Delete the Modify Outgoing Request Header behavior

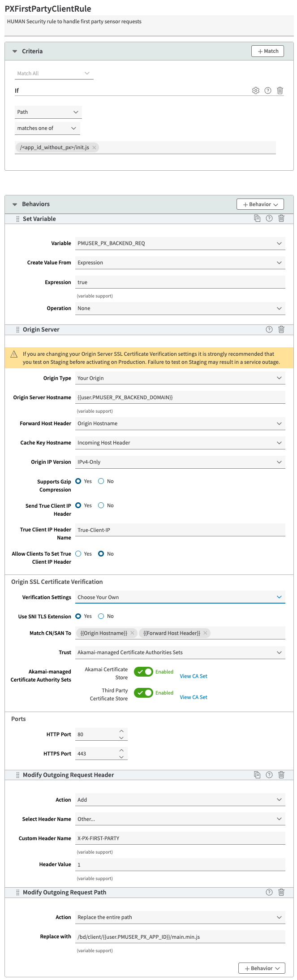281,775
